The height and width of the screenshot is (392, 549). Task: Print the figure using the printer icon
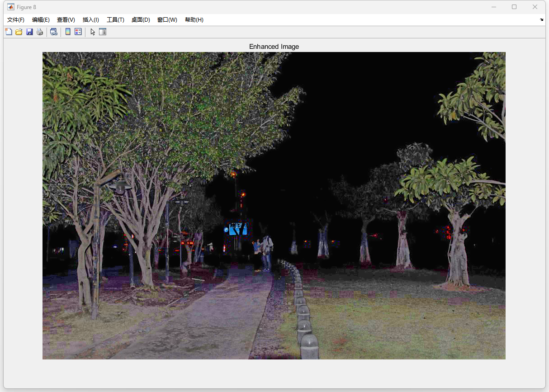coord(40,32)
